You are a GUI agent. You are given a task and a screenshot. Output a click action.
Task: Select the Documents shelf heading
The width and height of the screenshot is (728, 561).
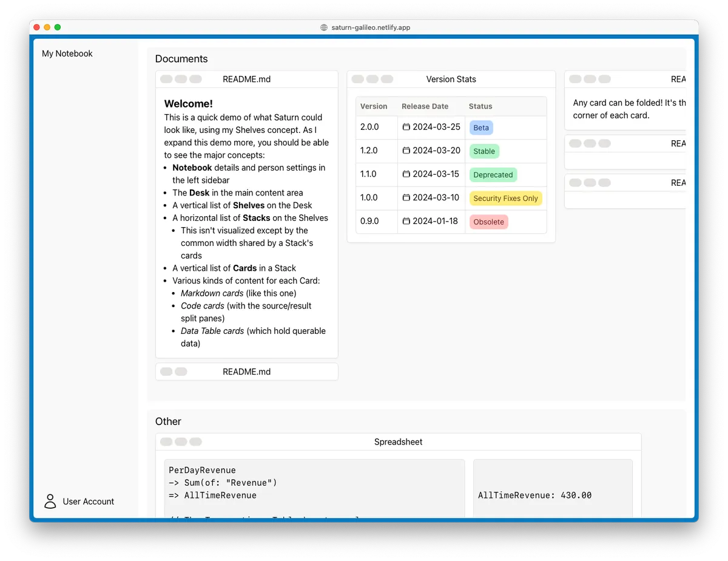click(181, 59)
